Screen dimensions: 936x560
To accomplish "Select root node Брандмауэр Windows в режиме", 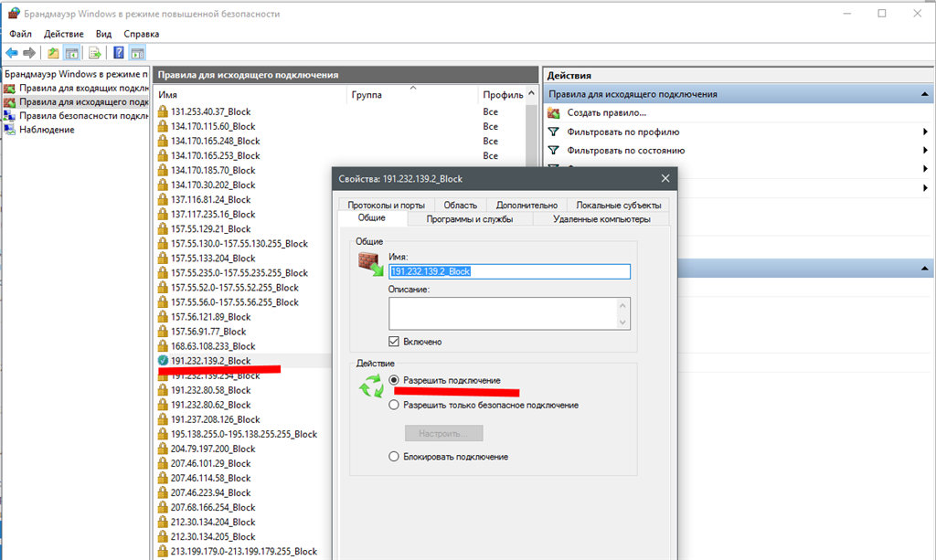I will coord(77,74).
